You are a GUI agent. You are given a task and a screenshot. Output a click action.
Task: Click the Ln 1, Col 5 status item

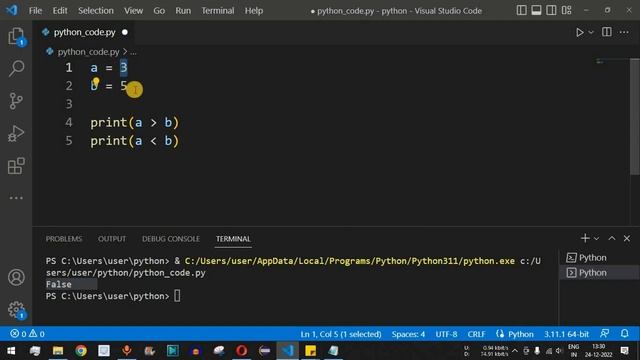click(x=341, y=334)
